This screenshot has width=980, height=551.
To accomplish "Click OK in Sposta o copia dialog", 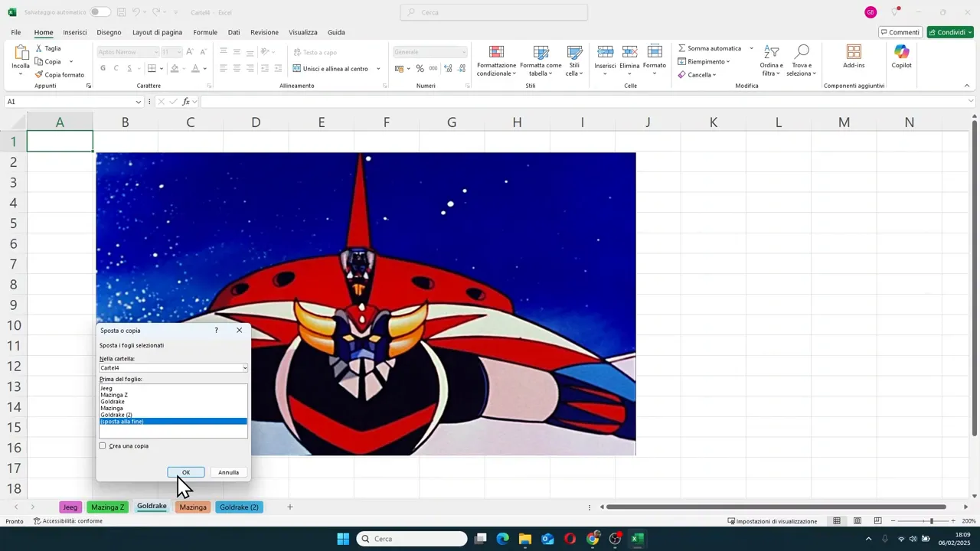I will click(186, 472).
